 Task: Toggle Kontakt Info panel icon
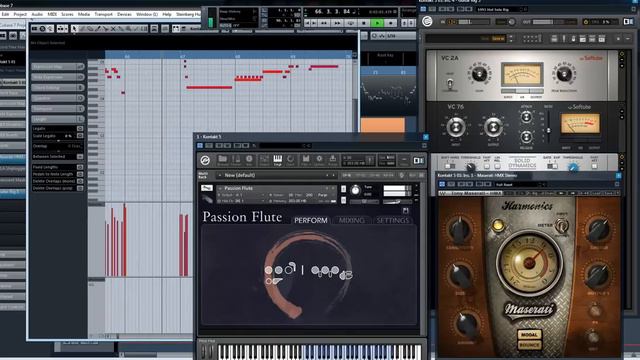(249, 160)
